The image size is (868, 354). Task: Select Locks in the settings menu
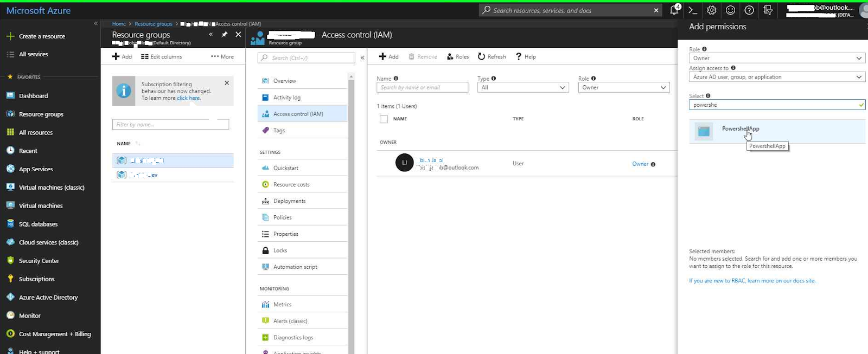click(x=280, y=250)
